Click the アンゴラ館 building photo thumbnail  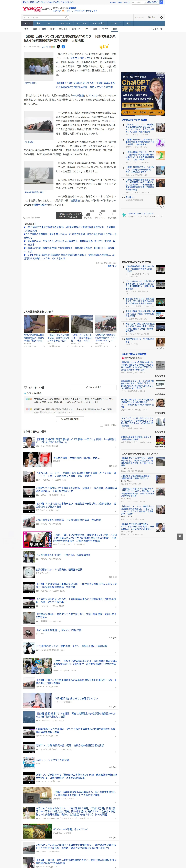pos(39,125)
